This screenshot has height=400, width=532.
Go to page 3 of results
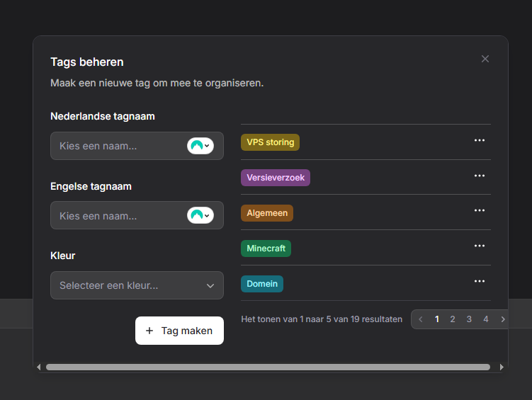coord(469,319)
